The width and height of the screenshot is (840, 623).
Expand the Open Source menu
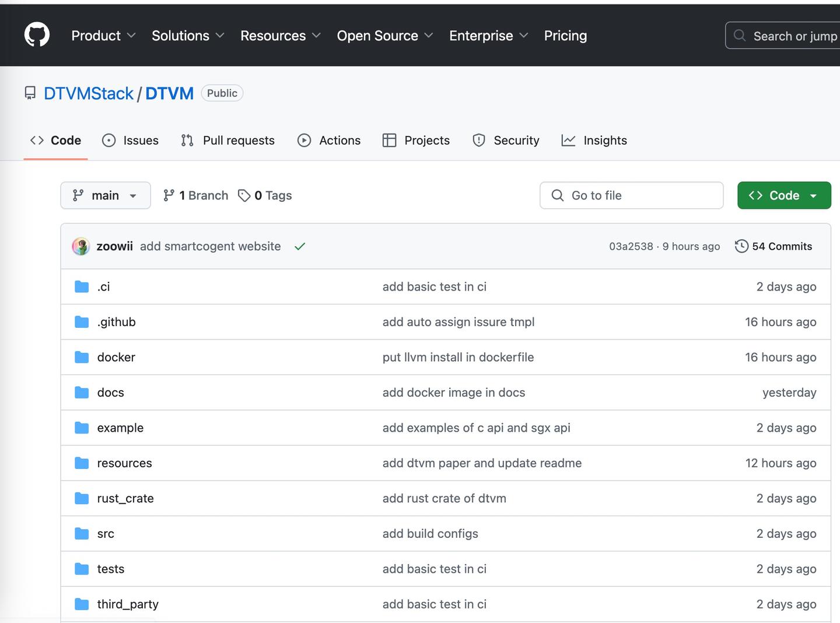click(384, 36)
